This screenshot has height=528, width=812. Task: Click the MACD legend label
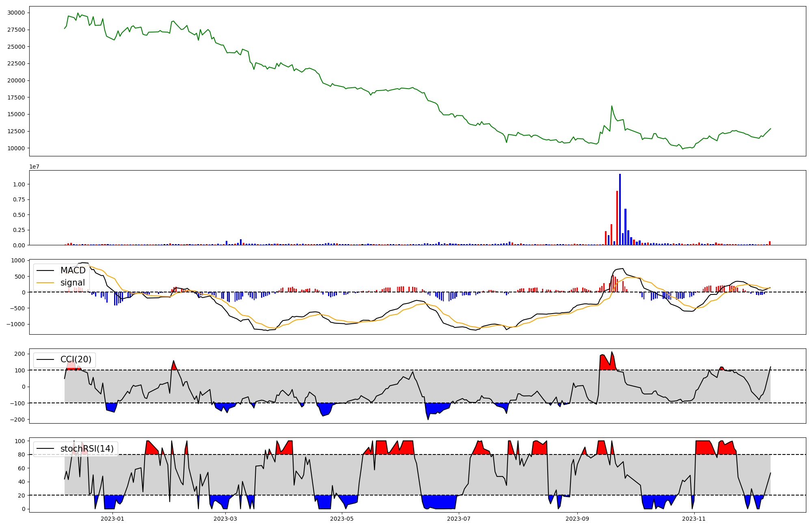73,270
